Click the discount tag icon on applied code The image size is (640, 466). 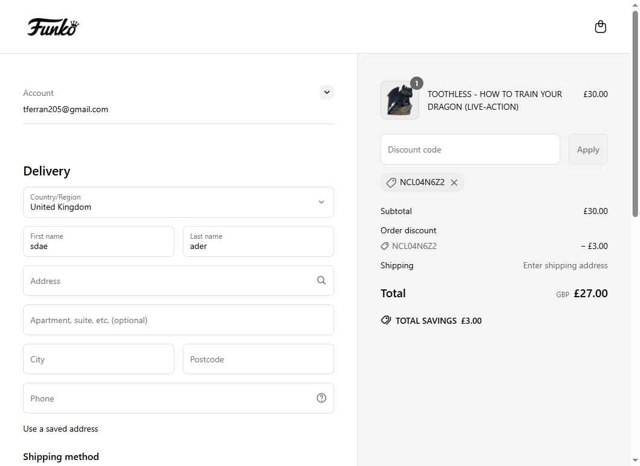391,183
